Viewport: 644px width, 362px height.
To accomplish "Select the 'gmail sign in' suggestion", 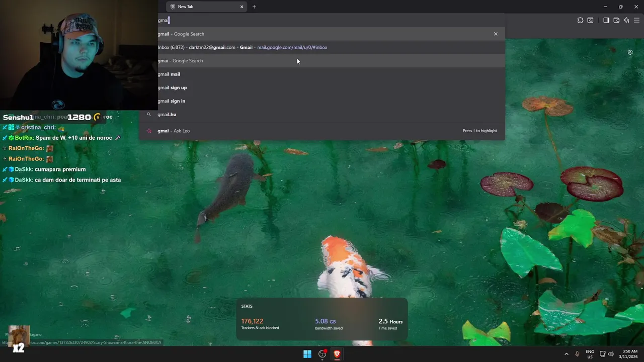I will coord(322,101).
